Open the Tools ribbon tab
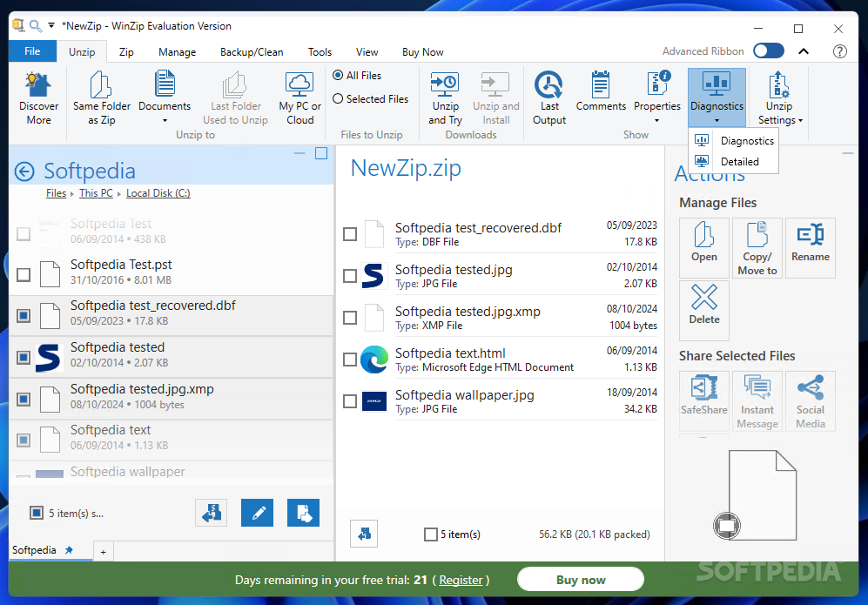This screenshot has width=868, height=605. 320,51
